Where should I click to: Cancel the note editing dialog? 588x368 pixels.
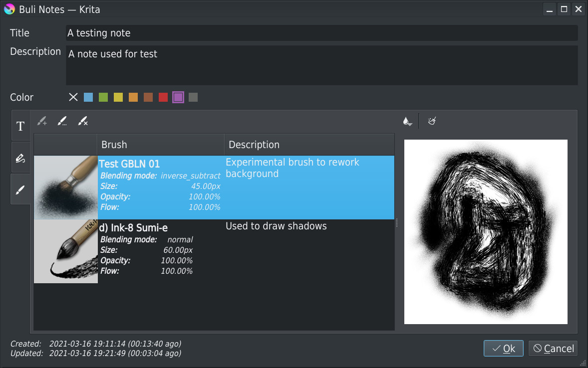(x=553, y=349)
